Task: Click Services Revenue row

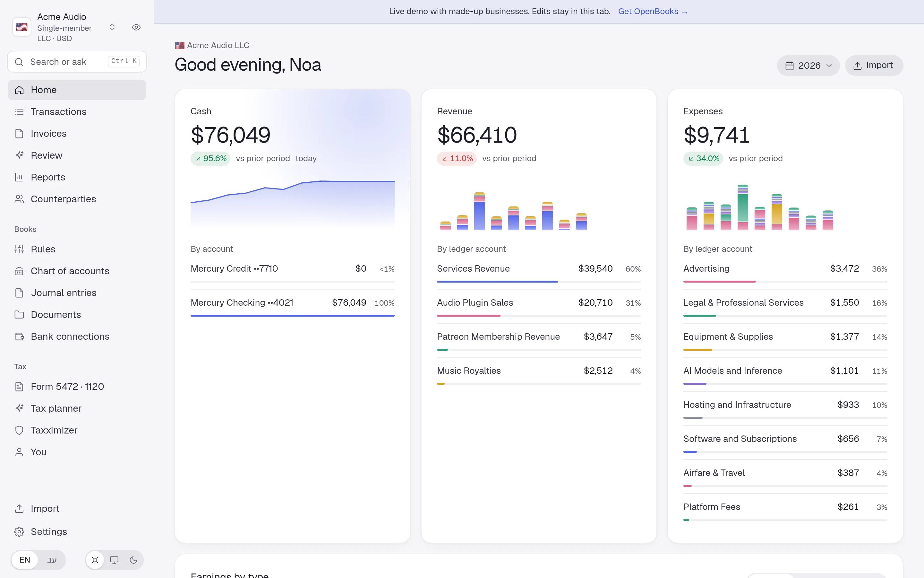Action: click(538, 273)
